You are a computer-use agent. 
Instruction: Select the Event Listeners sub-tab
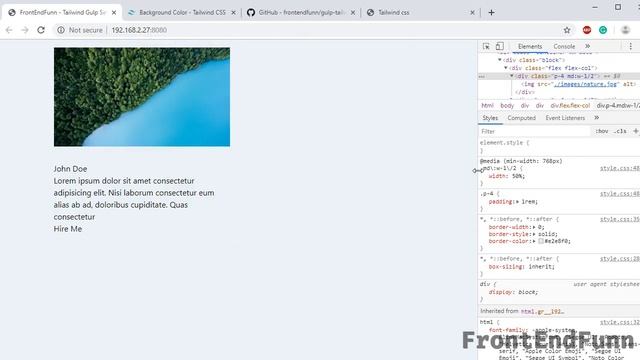click(x=565, y=118)
